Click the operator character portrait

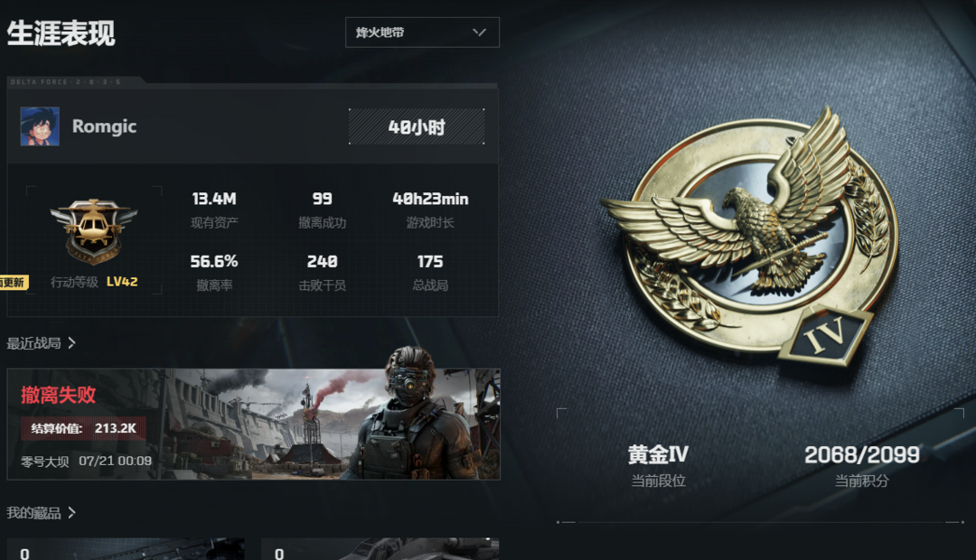tap(416, 413)
